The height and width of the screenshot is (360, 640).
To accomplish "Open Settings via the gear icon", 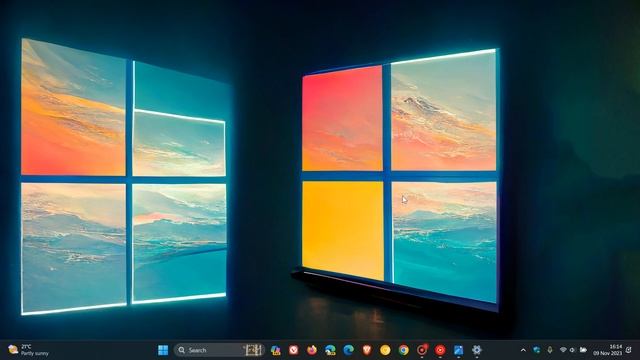I will [x=476, y=350].
